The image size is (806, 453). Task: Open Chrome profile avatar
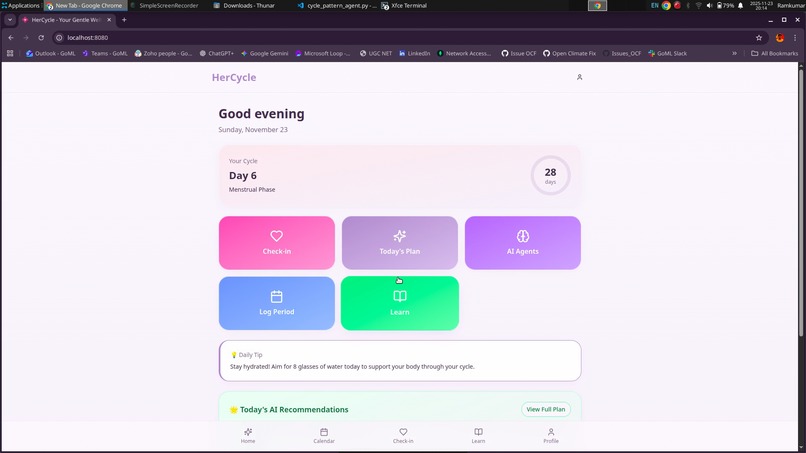[780, 38]
